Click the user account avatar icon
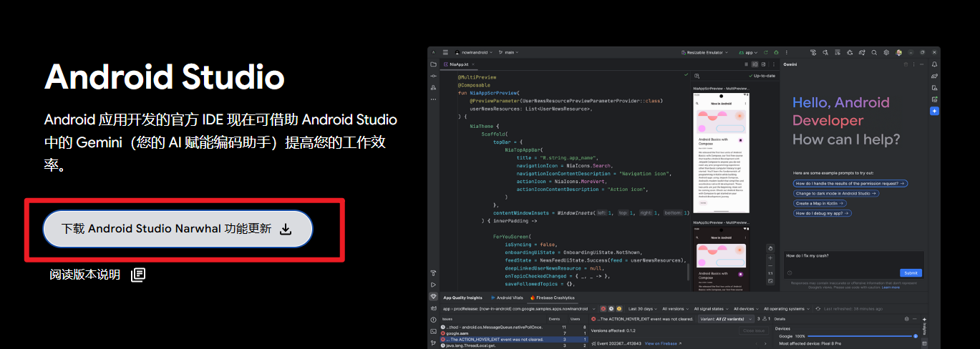 click(898, 52)
